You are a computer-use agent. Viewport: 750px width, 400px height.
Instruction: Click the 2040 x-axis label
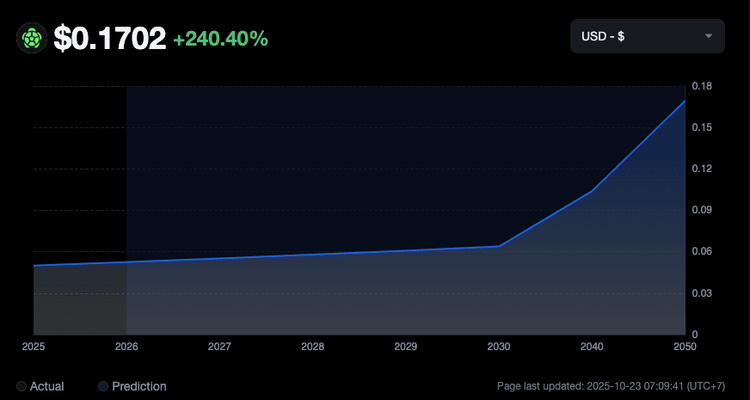coord(592,346)
